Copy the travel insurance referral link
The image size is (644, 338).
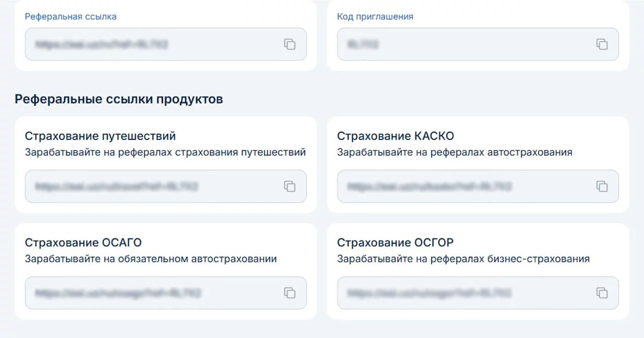tap(290, 186)
